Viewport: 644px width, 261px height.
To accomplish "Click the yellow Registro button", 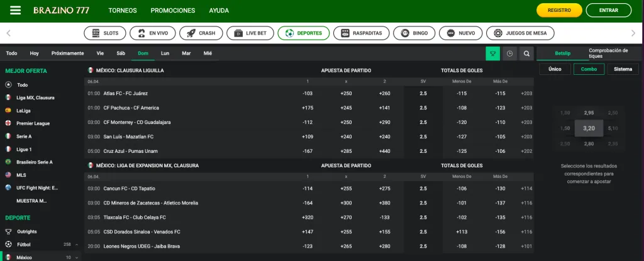I will point(559,10).
